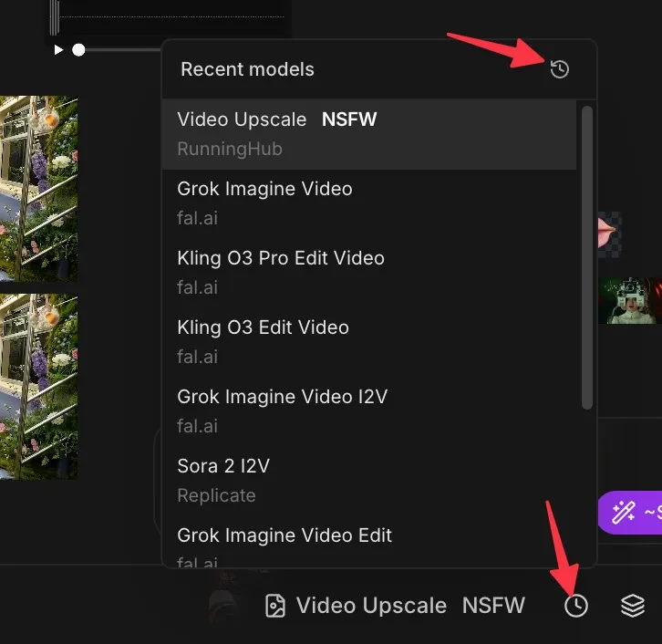The width and height of the screenshot is (662, 644).
Task: Click the history icon in Recent models header
Action: tap(560, 69)
